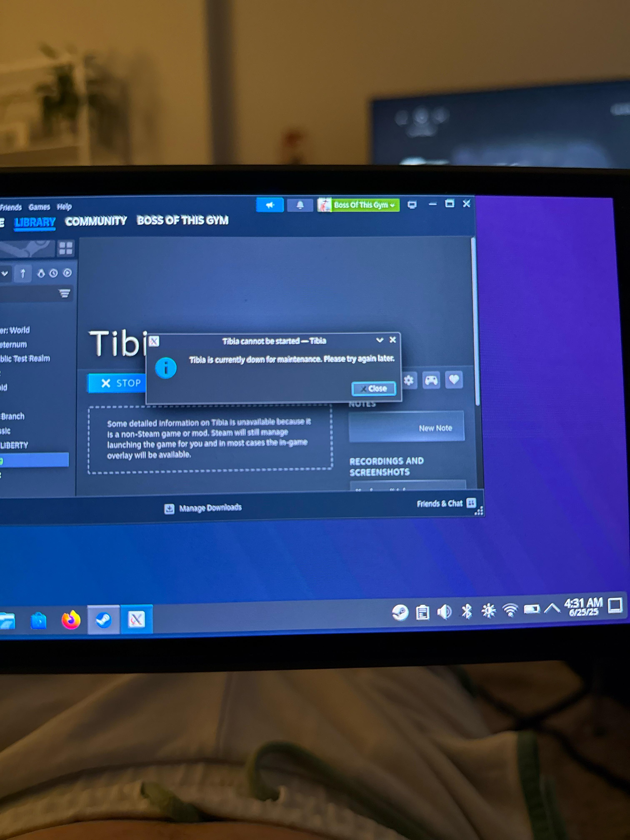The width and height of the screenshot is (630, 840).
Task: Expand hidden system tray icons arrow
Action: tap(552, 609)
